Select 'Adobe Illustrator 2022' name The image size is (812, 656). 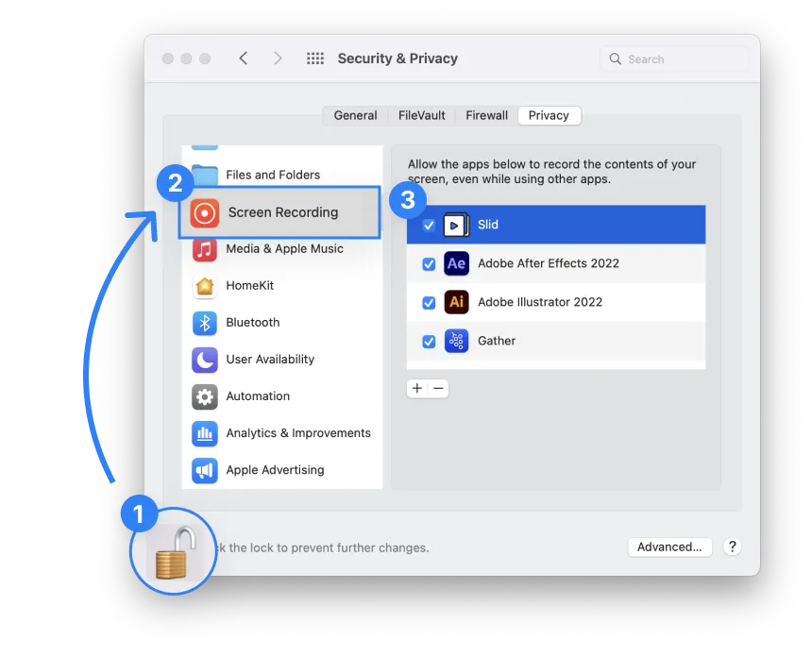pos(540,302)
